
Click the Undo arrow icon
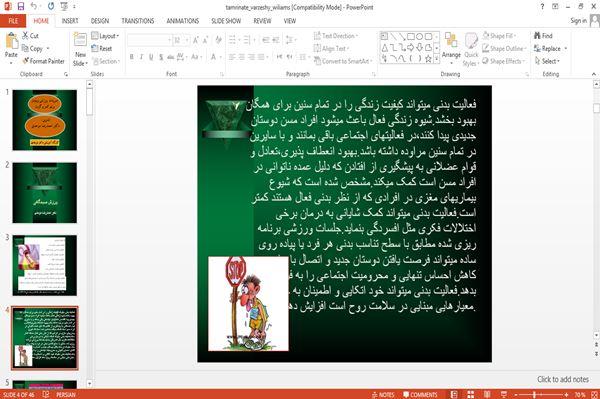34,6
